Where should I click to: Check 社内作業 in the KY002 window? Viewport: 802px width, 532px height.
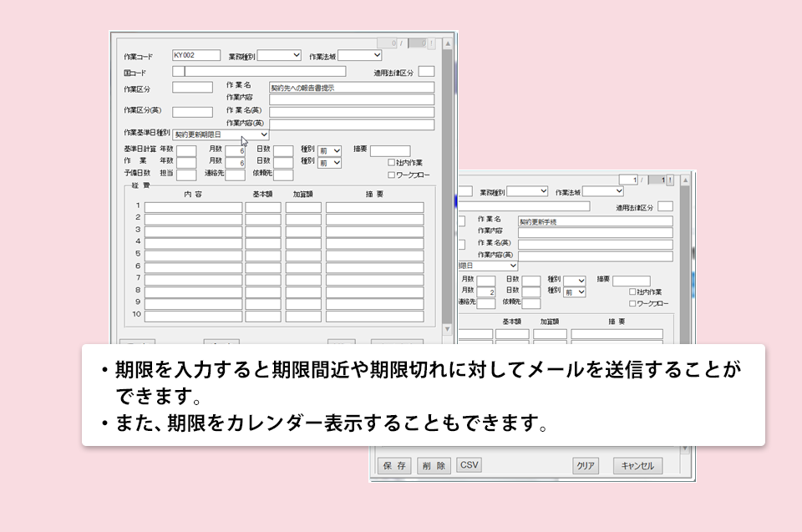click(391, 162)
